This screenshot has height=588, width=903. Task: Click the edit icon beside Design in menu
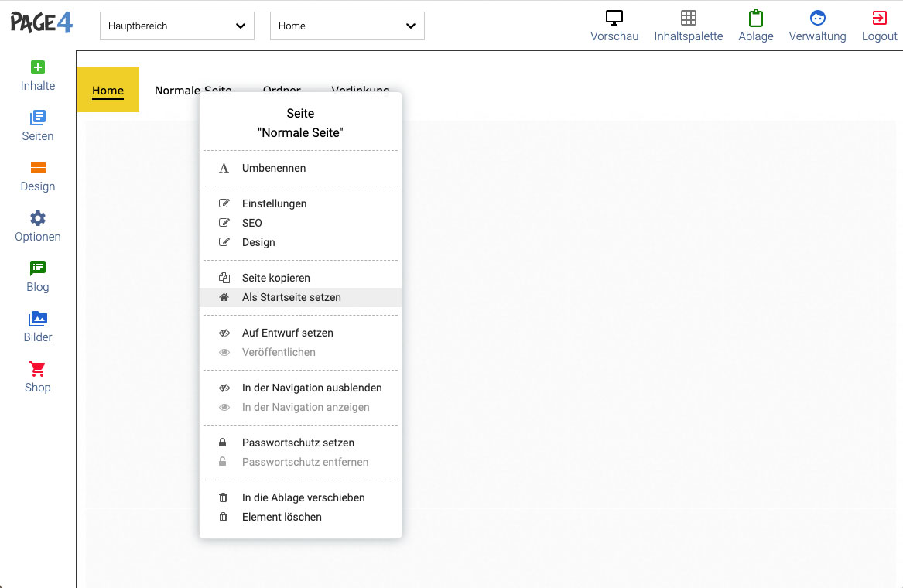(224, 242)
